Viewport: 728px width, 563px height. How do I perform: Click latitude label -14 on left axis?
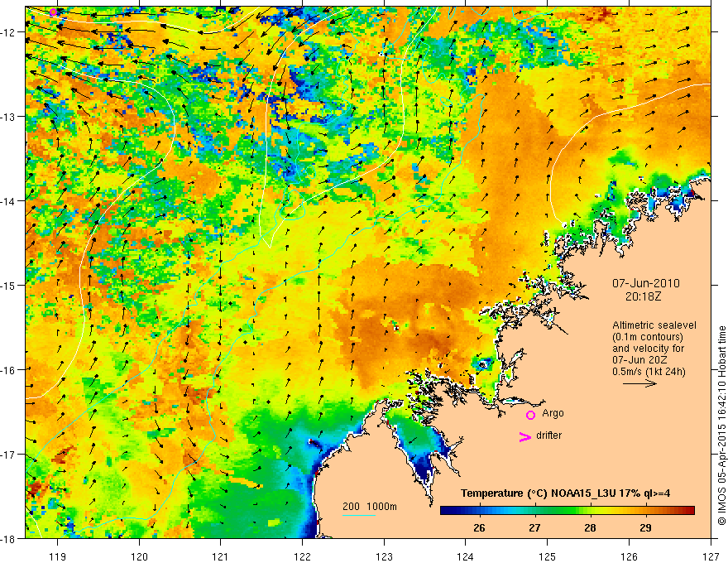click(9, 201)
